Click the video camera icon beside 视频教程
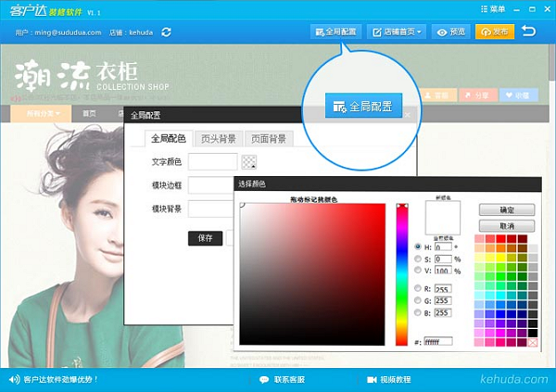Viewport: 556px width, 392px height. tap(372, 380)
